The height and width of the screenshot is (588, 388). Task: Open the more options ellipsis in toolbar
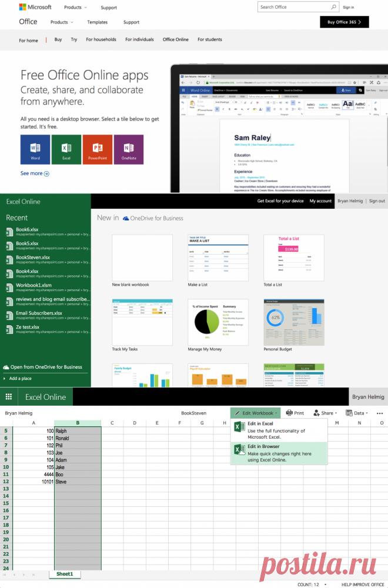coord(379,413)
